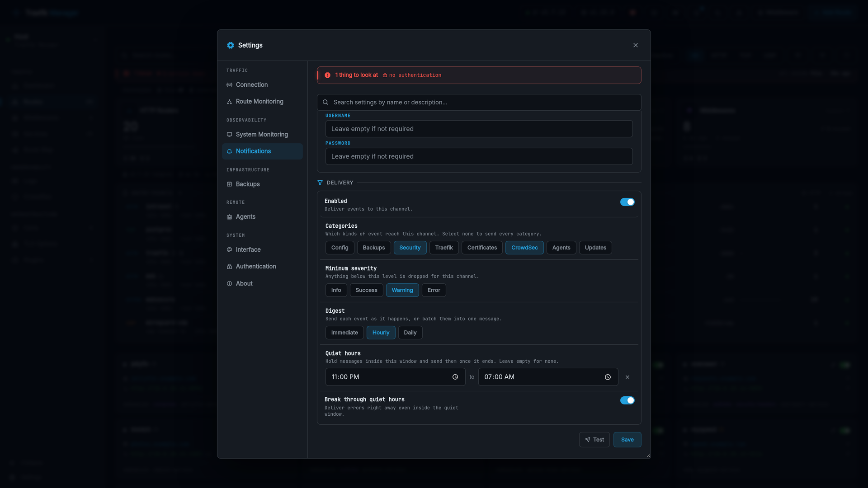This screenshot has width=868, height=488.
Task: Open Agents settings
Action: point(262,216)
